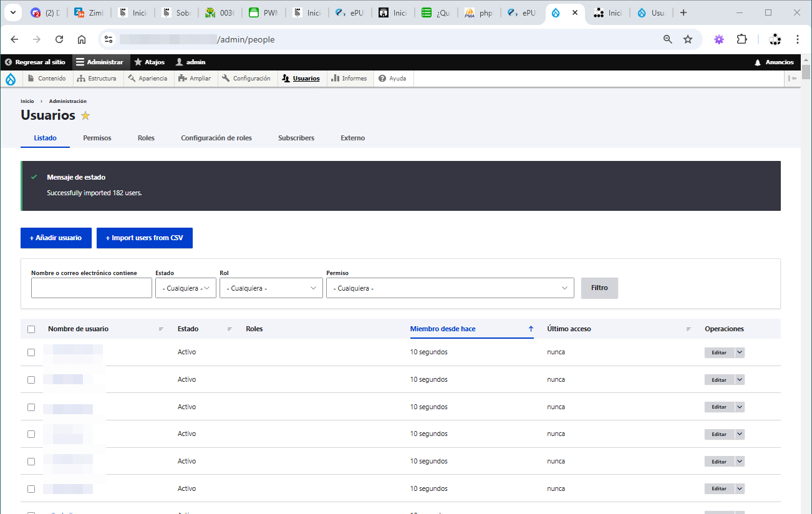Screen dimensions: 812x514
Task: Click Regresar al sitio in admin toolbar
Action: click(x=35, y=62)
